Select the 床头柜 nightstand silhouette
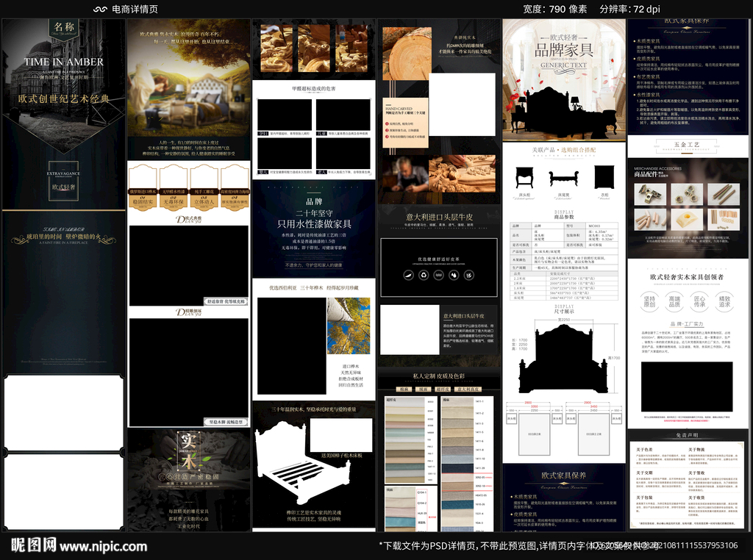This screenshot has width=753, height=560. [x=524, y=178]
